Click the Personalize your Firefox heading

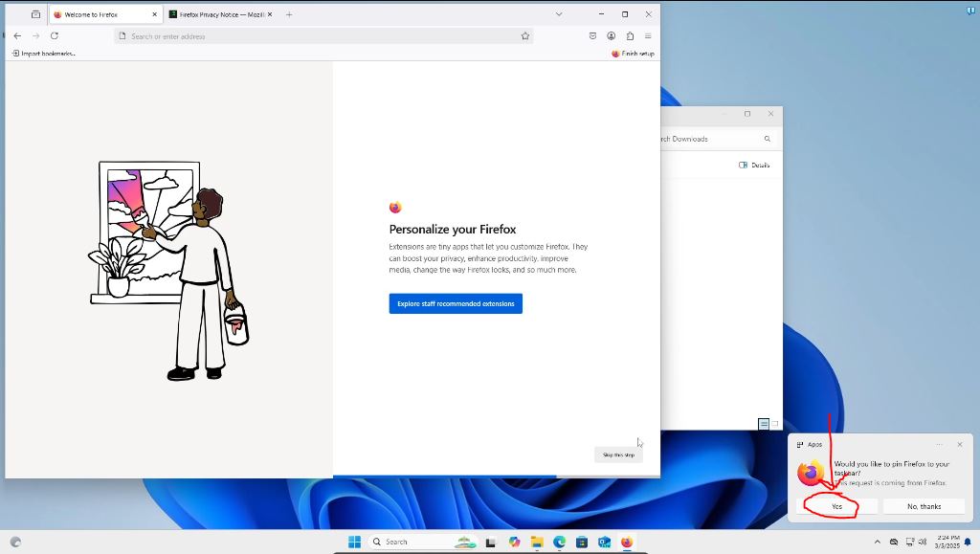[453, 230]
